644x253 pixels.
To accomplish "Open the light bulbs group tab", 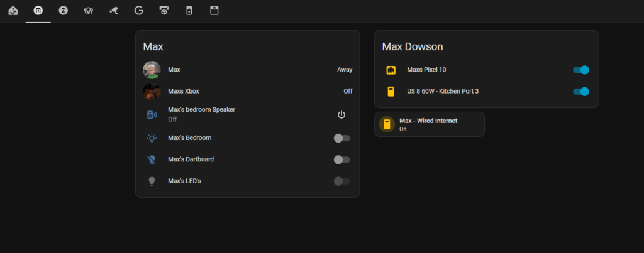I will pos(88,10).
